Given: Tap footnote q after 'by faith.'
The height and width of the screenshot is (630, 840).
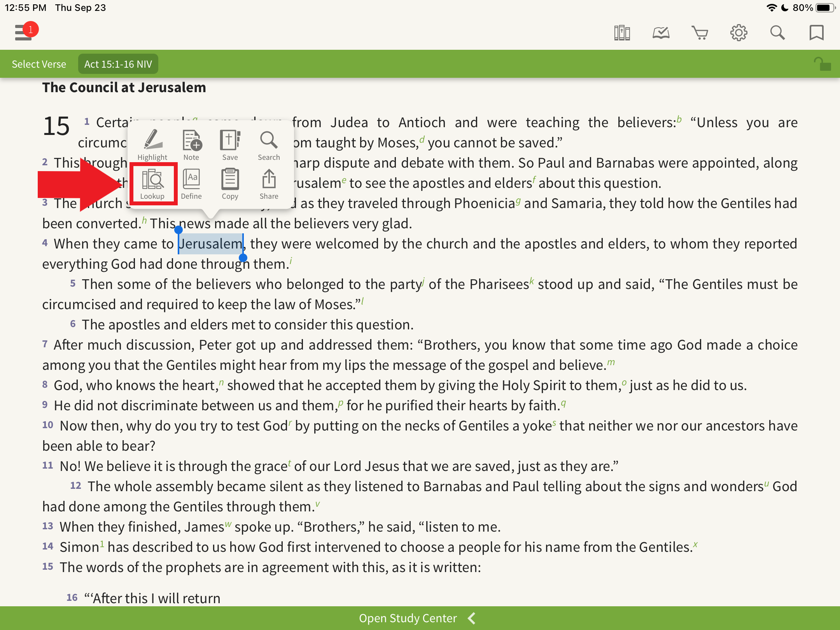Looking at the screenshot, I should pyautogui.click(x=563, y=403).
